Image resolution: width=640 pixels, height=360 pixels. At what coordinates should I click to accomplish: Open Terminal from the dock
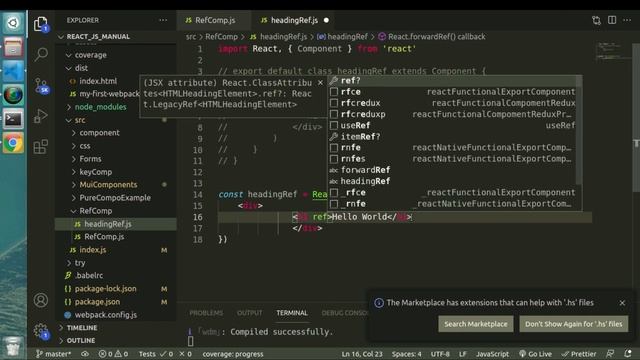[x=13, y=119]
